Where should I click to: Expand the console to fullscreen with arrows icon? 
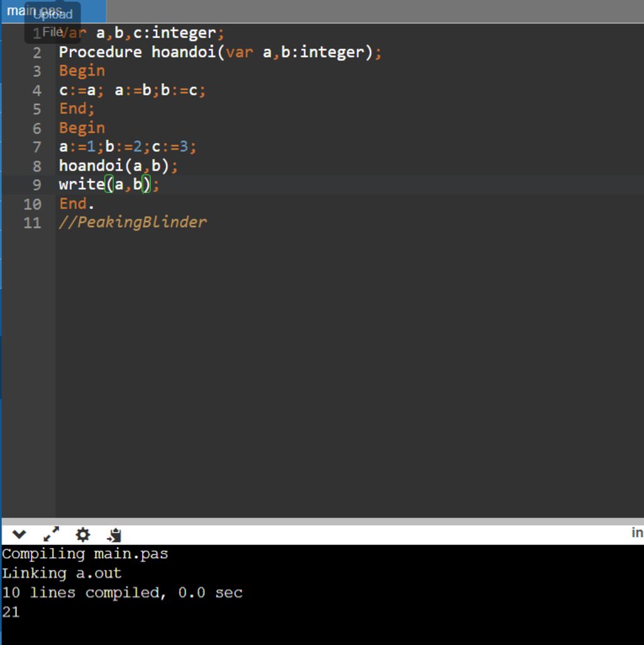[x=51, y=534]
